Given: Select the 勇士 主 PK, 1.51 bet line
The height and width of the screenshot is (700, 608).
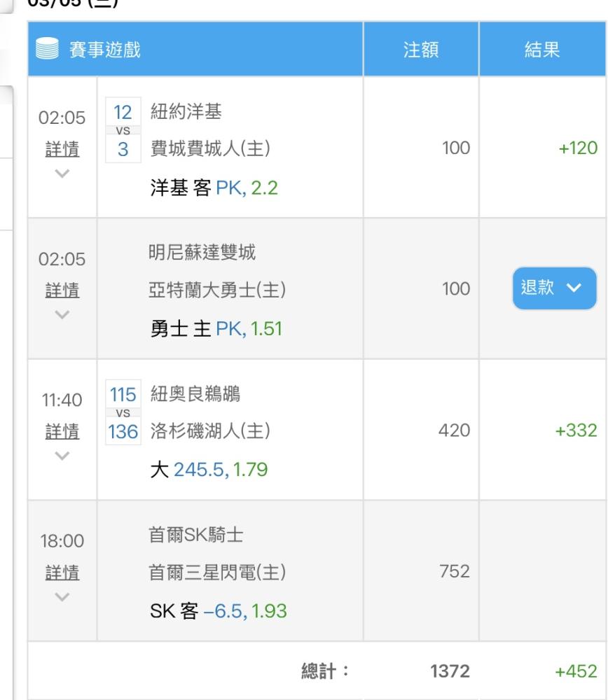Looking at the screenshot, I should [216, 329].
